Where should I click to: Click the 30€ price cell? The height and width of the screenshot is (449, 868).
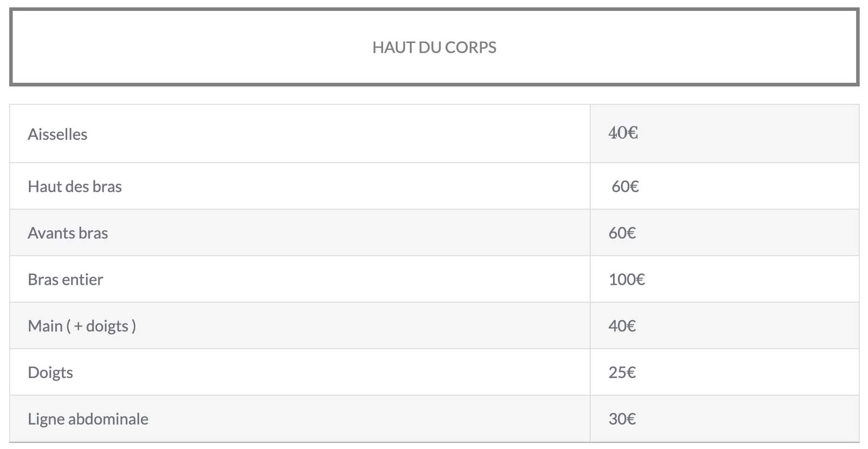[622, 419]
